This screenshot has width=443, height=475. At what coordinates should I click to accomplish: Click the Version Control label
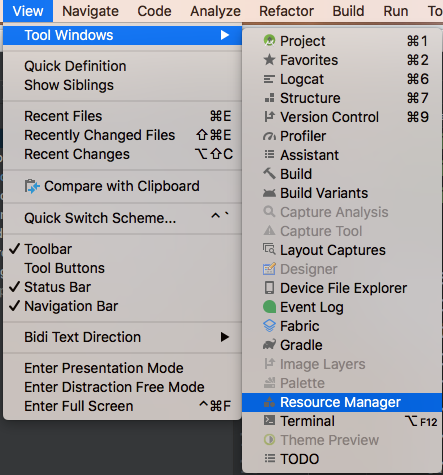point(329,117)
